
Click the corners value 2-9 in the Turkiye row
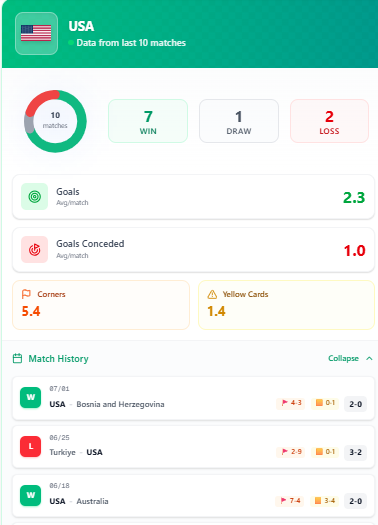click(296, 452)
